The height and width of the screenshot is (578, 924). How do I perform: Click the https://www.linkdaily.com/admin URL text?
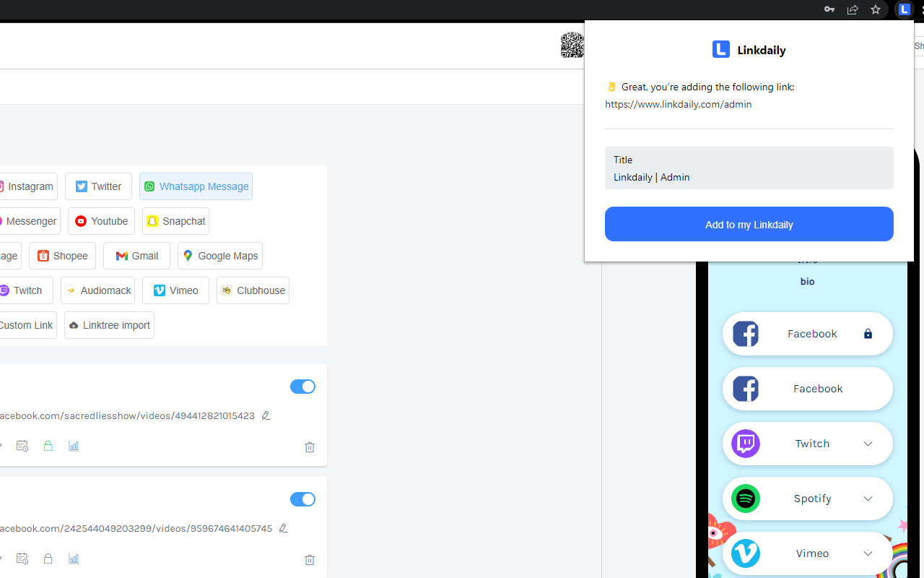pyautogui.click(x=679, y=104)
